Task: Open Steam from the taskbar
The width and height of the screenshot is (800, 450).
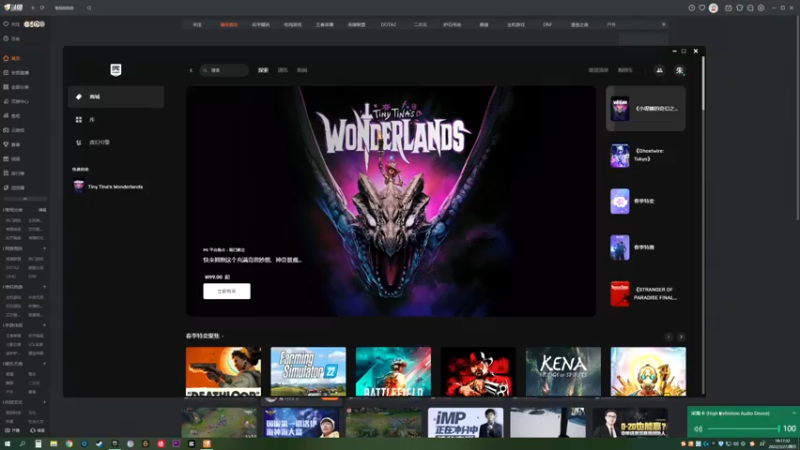Action: [x=99, y=444]
